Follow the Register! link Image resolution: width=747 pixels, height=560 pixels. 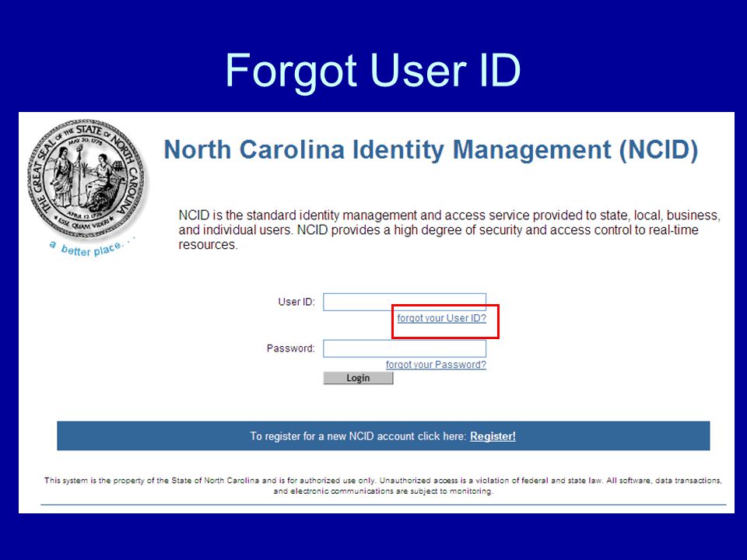493,436
